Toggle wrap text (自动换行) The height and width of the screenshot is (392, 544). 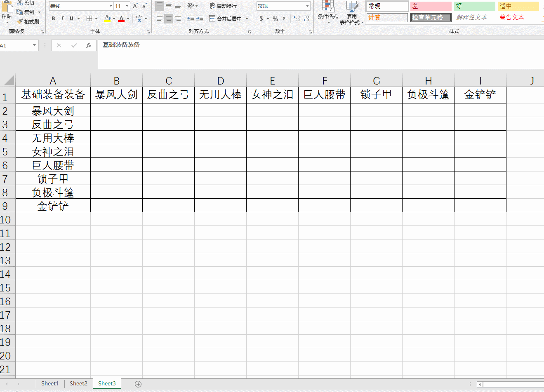223,6
